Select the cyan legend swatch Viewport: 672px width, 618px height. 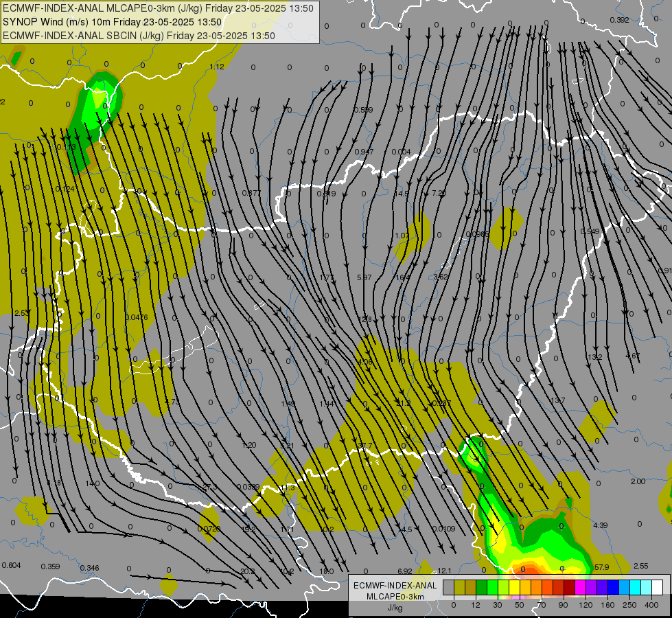point(636,587)
